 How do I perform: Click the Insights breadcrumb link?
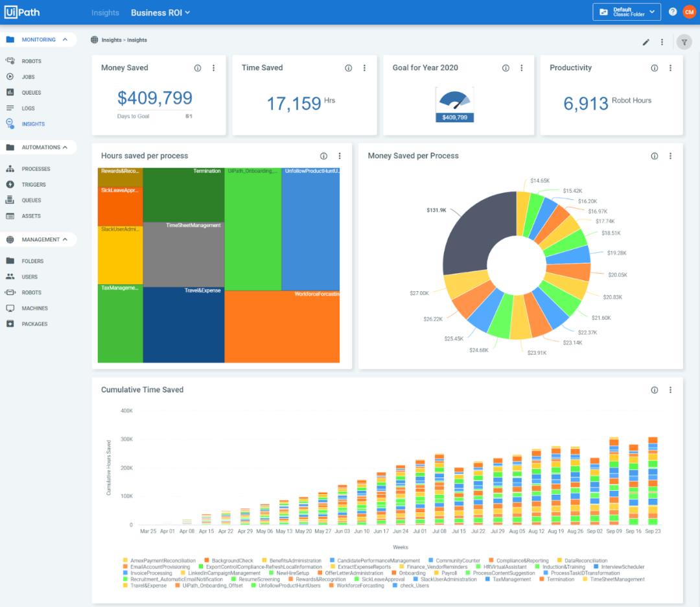coord(137,40)
